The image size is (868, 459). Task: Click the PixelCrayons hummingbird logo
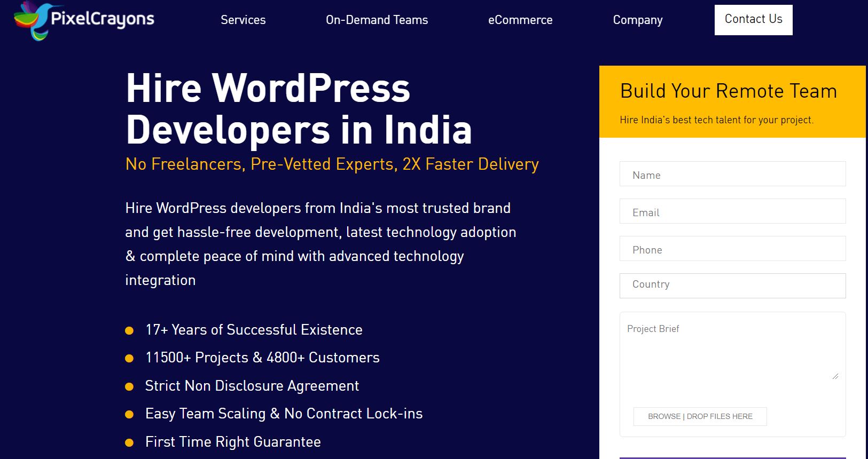[x=84, y=20]
